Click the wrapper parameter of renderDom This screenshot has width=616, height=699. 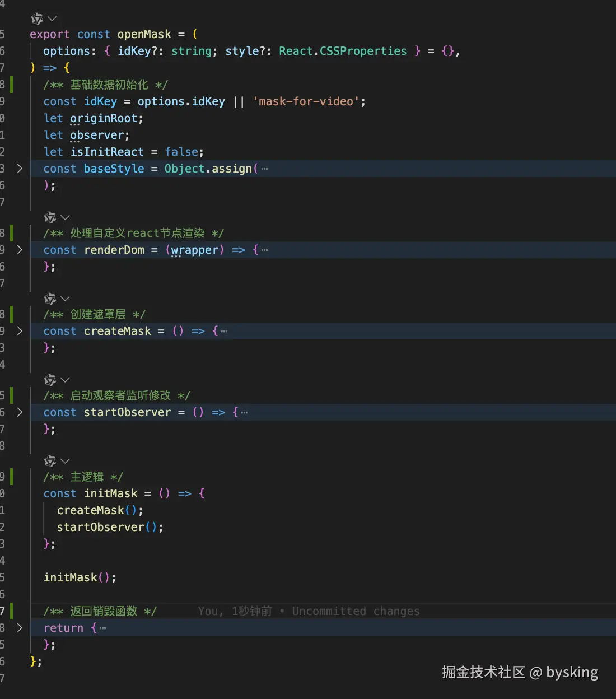194,250
